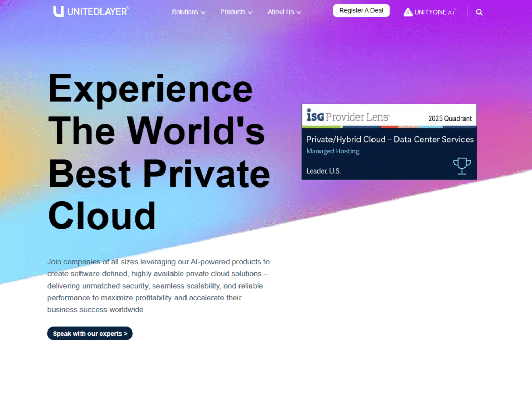Viewport: 532px width, 411px height.
Task: Click the ISG star logo mark
Action: 309,110
